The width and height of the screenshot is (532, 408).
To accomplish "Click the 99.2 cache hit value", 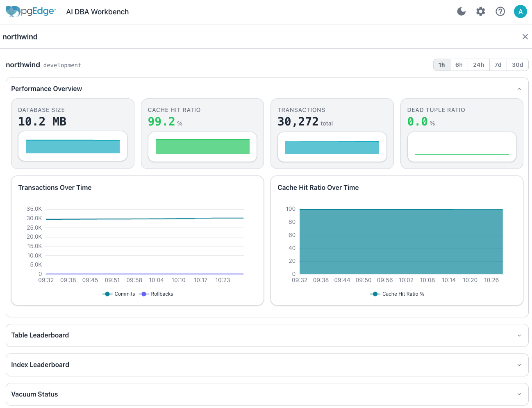I will tap(161, 121).
